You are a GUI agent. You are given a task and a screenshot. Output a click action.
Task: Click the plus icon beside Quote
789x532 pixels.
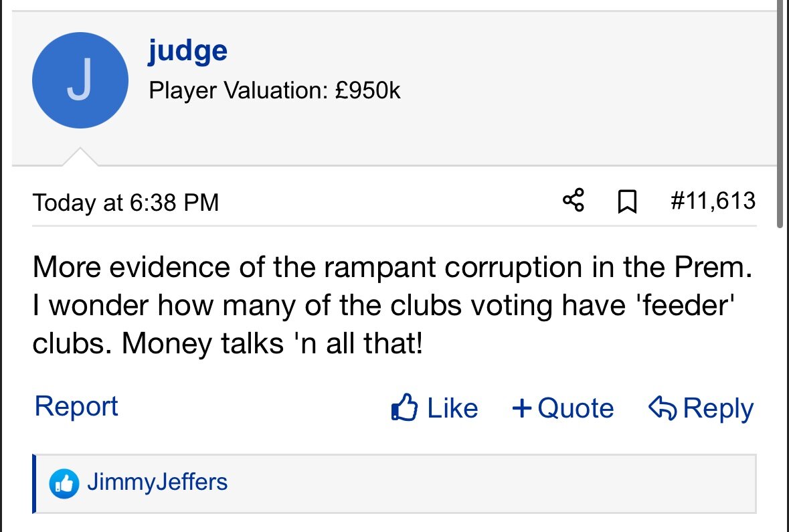522,408
